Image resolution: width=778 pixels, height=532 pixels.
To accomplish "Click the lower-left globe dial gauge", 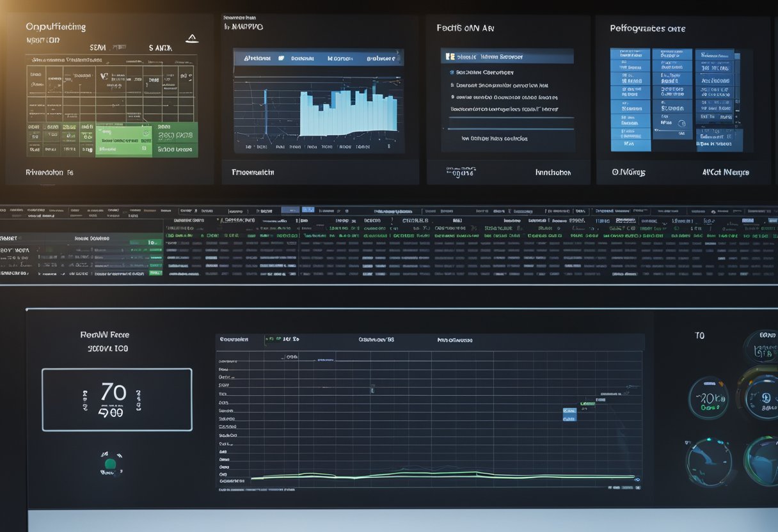I will (708, 461).
